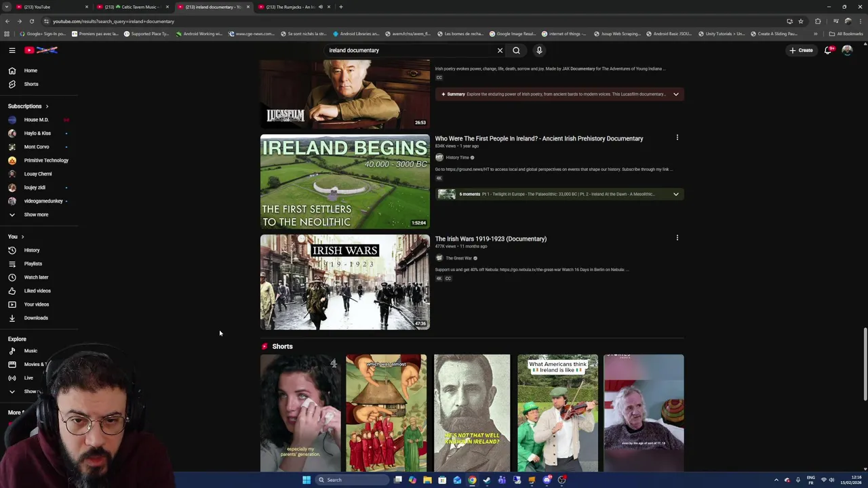Open the History Time channel
The height and width of the screenshot is (488, 868).
pyautogui.click(x=458, y=157)
